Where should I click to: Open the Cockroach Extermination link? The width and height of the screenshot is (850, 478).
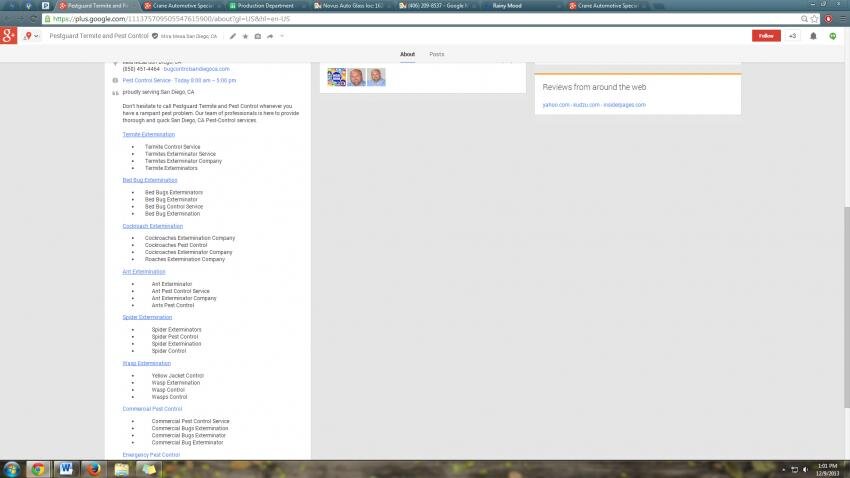[x=152, y=226]
